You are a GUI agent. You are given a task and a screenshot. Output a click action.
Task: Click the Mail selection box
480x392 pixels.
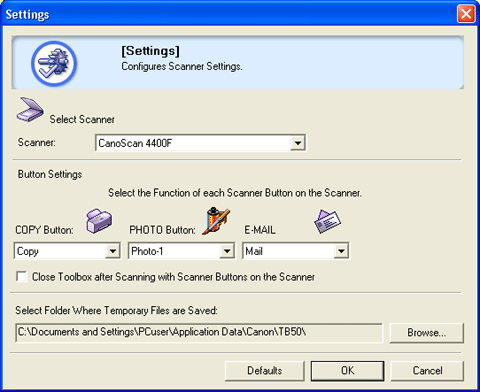(x=295, y=251)
